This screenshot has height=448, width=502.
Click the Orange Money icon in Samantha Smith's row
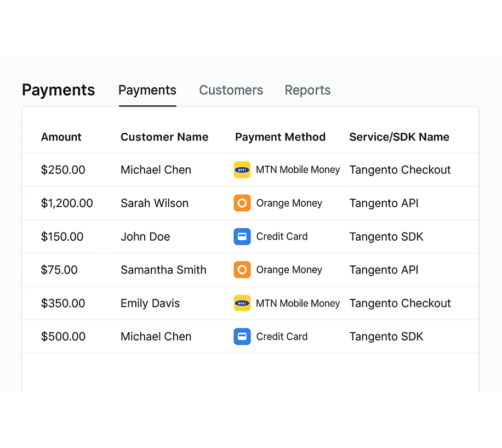point(242,270)
